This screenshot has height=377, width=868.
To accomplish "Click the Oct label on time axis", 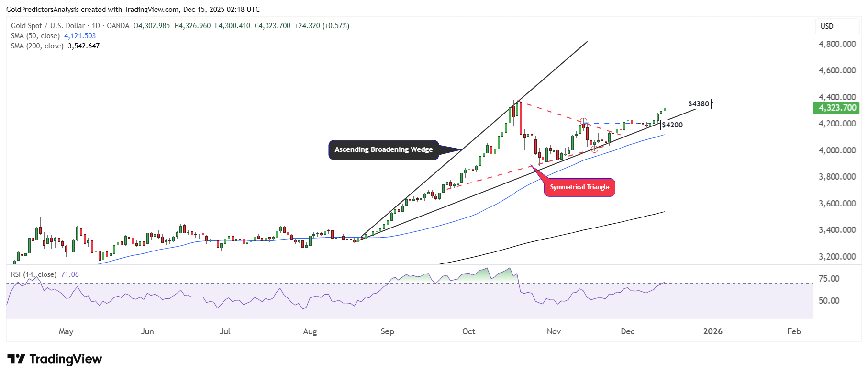I will 468,331.
